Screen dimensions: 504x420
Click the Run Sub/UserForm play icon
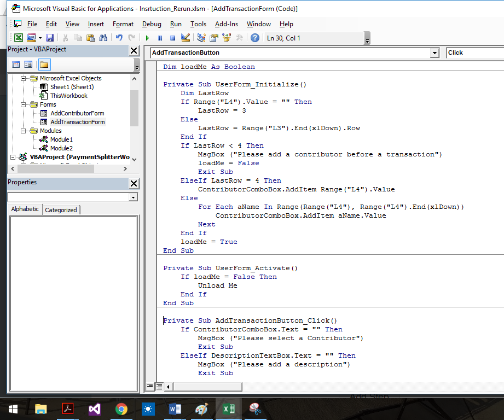[147, 38]
